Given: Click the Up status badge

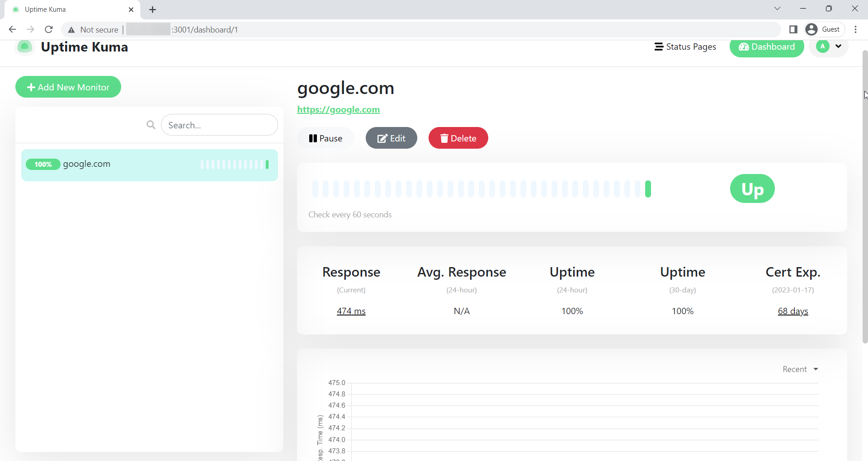Looking at the screenshot, I should (x=752, y=188).
